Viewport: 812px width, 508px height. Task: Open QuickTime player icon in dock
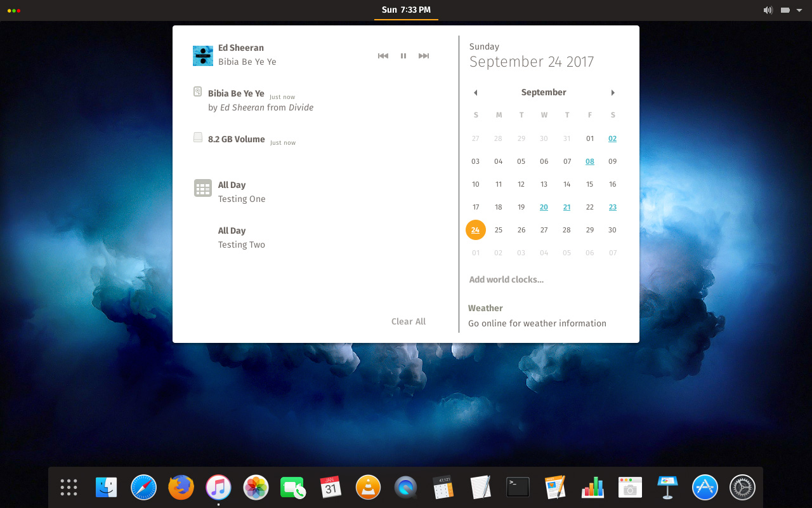point(405,488)
